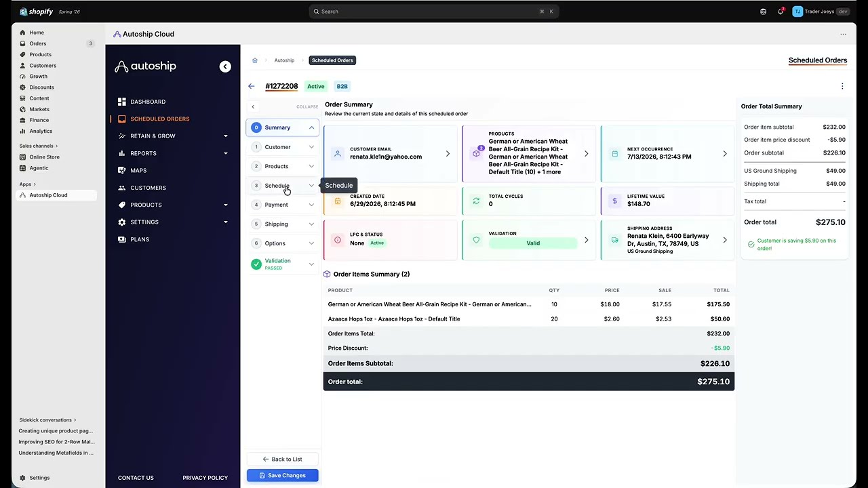Click the Save Changes button
Image resolution: width=868 pixels, height=488 pixels.
[283, 476]
